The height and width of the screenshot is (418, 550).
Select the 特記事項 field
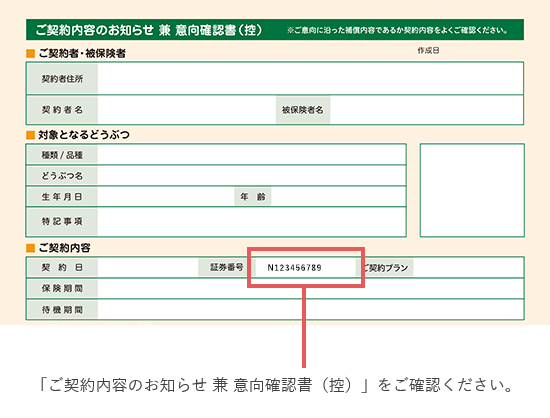point(251,222)
